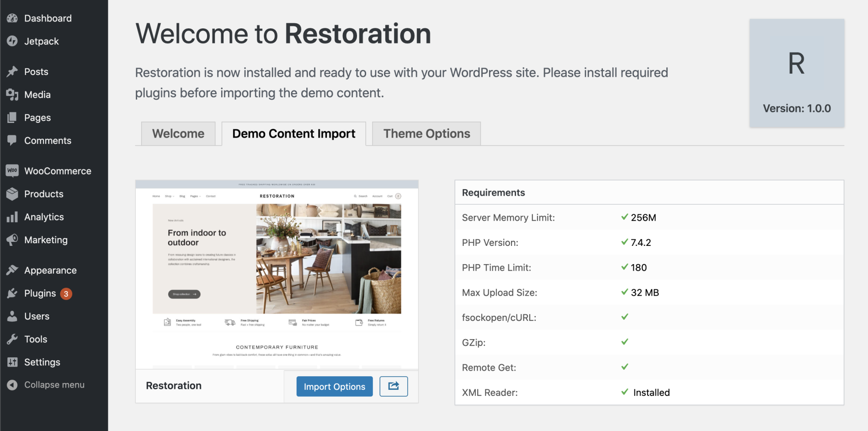Open the Jetpack section
Viewport: 868px width, 431px height.
point(42,41)
